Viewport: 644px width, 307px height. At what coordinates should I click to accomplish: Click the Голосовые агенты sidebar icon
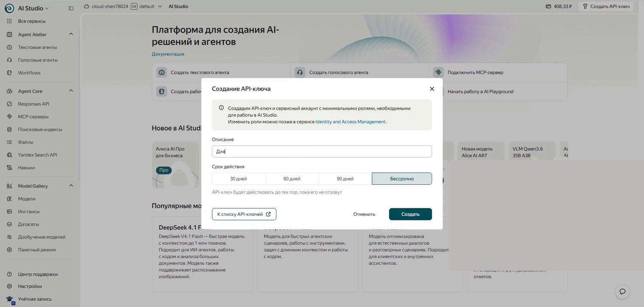(x=9, y=60)
